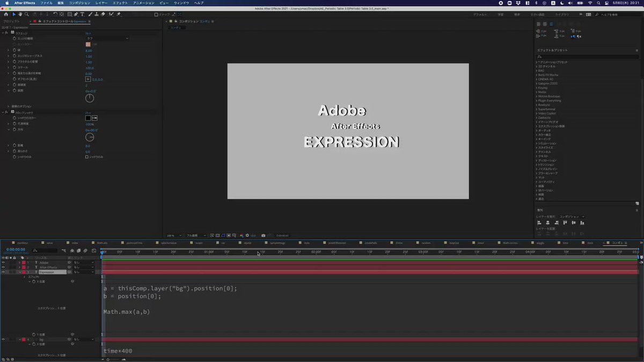644x362 pixels.
Task: Click the timeline layer search field
Action: coord(44,250)
